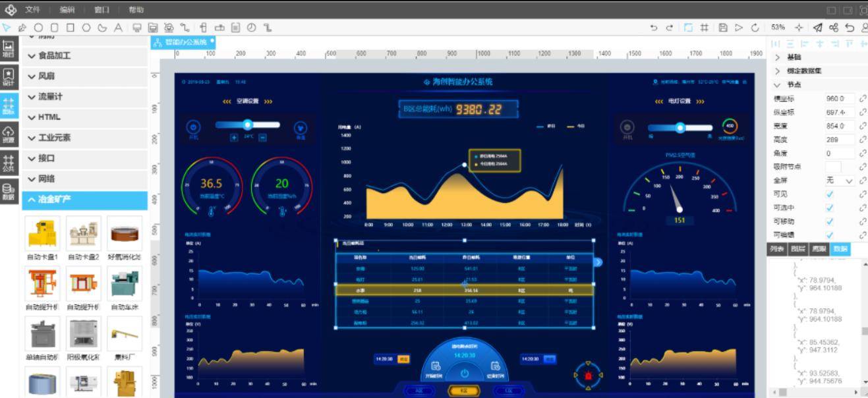The width and height of the screenshot is (868, 398).
Task: Click link icon beside 横坐标 field
Action: pyautogui.click(x=863, y=98)
